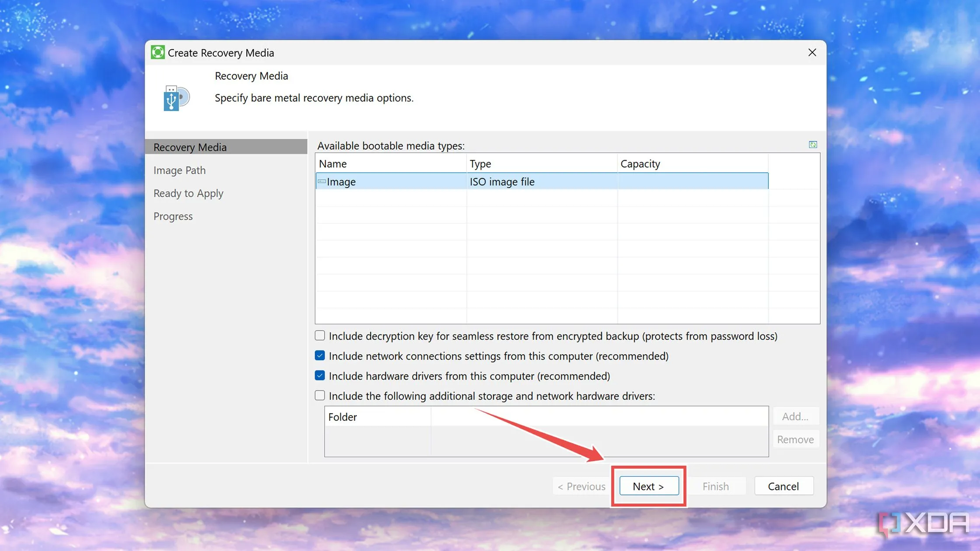This screenshot has width=980, height=551.
Task: Click the Next button
Action: 648,486
